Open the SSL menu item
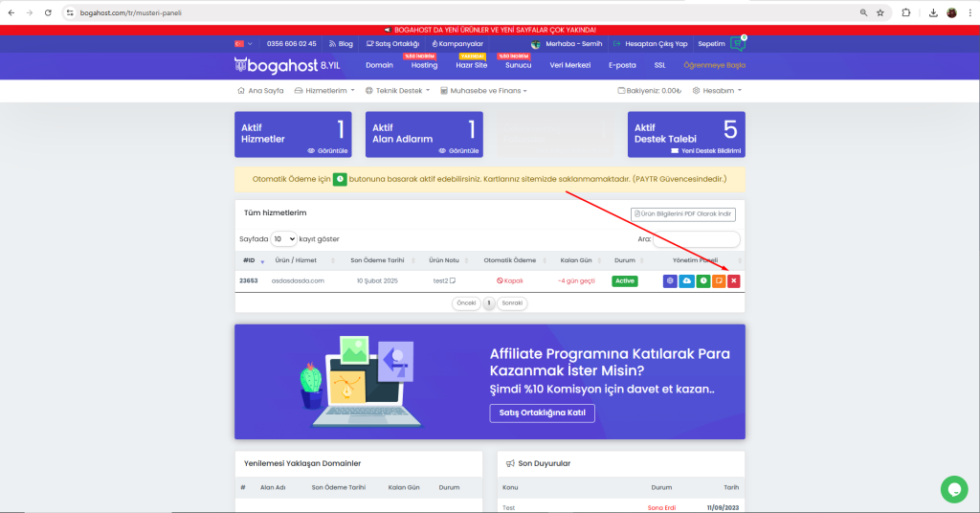980x513 pixels. click(660, 65)
